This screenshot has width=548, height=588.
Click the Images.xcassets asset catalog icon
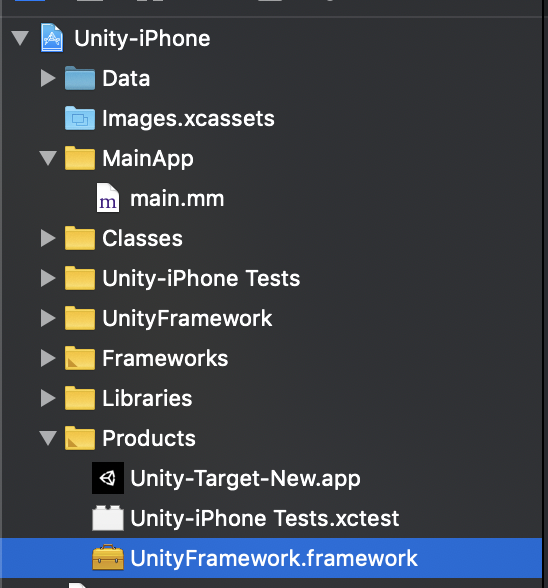(80, 118)
